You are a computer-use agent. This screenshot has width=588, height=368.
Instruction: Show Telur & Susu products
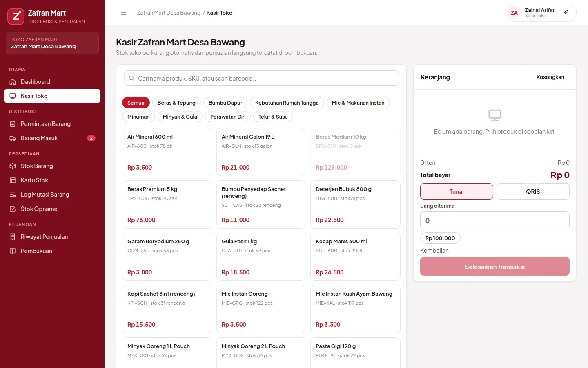tap(273, 117)
